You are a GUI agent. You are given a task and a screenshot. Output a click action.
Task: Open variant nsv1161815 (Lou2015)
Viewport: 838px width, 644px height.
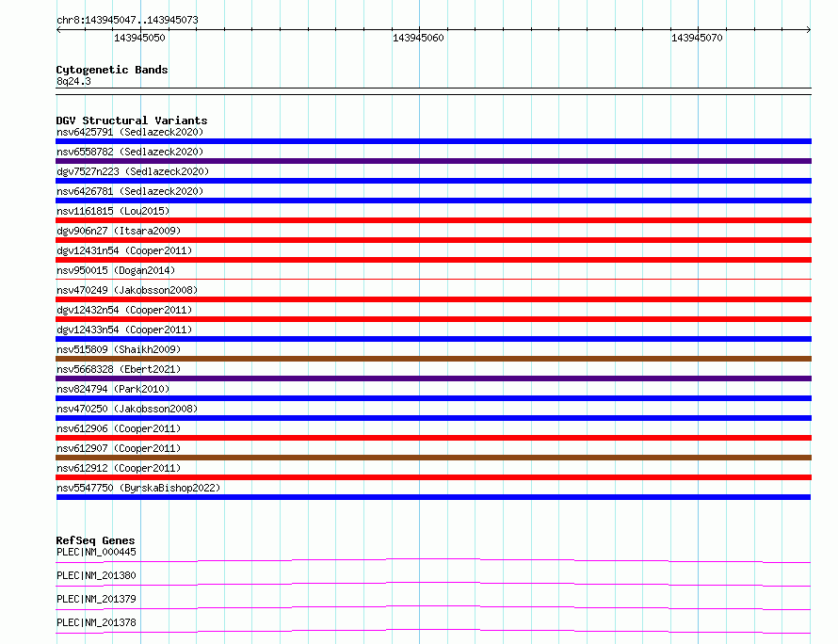pos(113,211)
